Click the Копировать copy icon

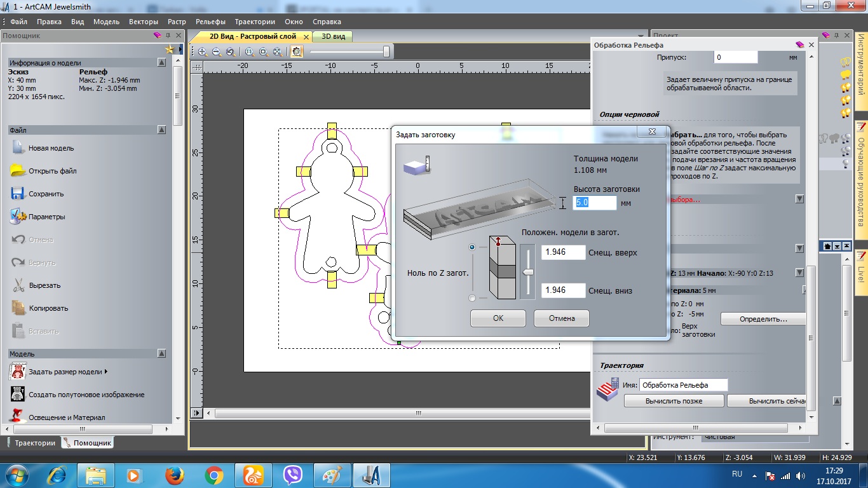click(18, 308)
